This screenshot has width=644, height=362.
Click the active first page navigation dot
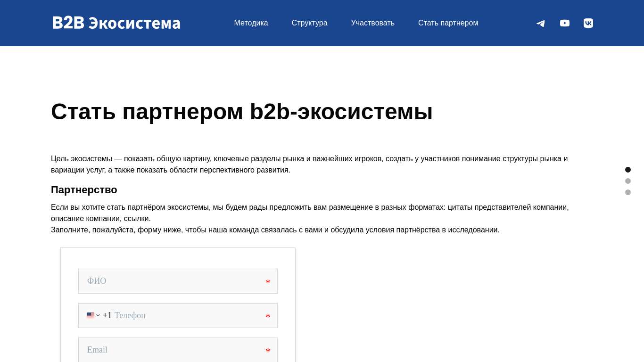tap(628, 170)
